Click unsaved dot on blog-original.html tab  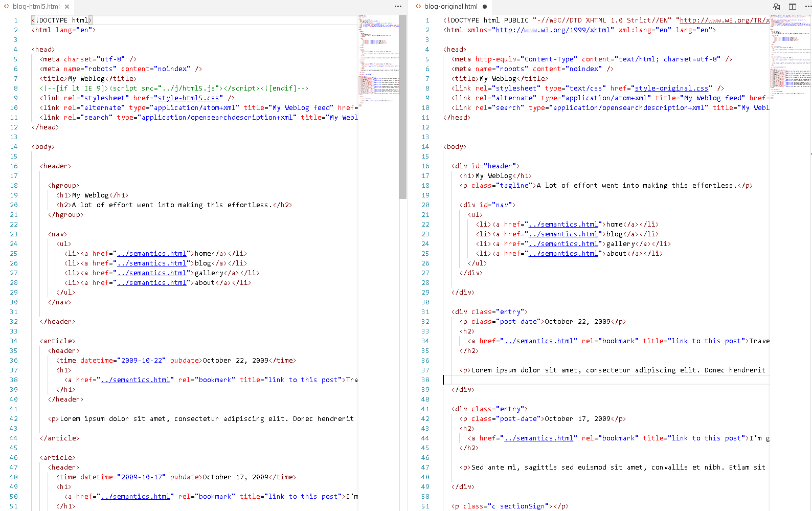(x=485, y=7)
